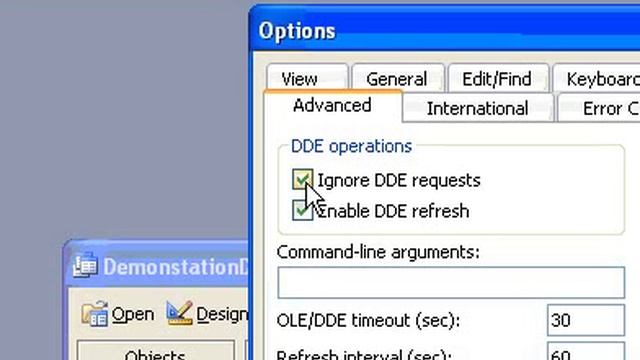Switch to the View tab

pos(307,78)
